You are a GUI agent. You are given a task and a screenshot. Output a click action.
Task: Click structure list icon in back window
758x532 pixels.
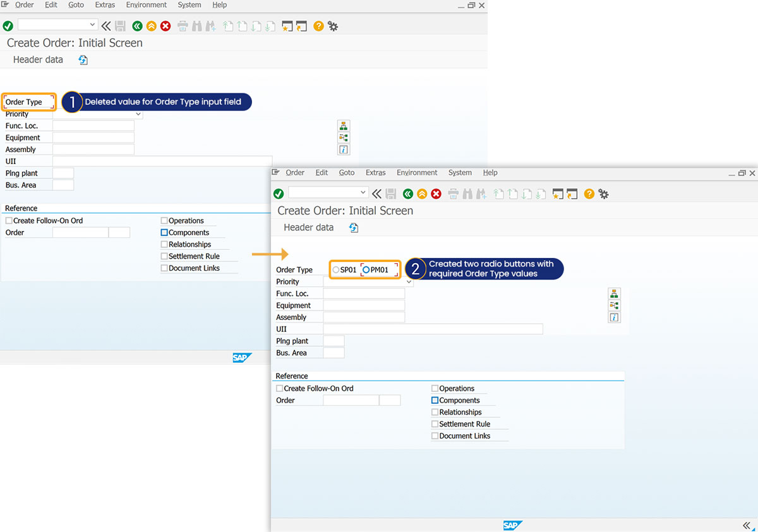coord(344,126)
